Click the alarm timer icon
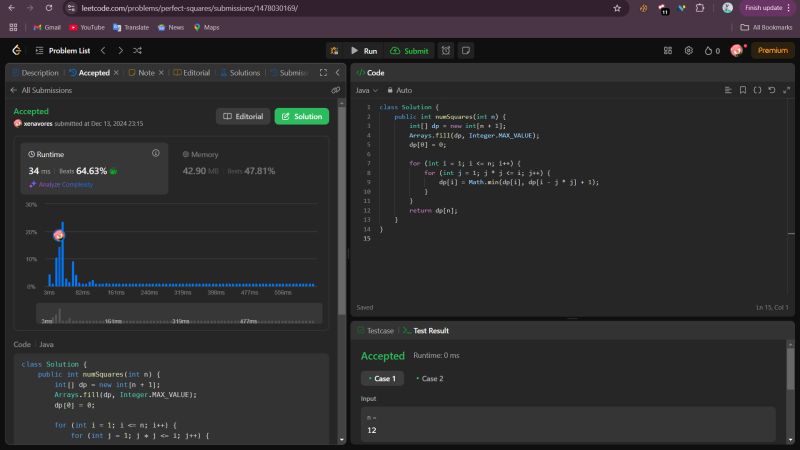The width and height of the screenshot is (800, 450). click(x=446, y=50)
